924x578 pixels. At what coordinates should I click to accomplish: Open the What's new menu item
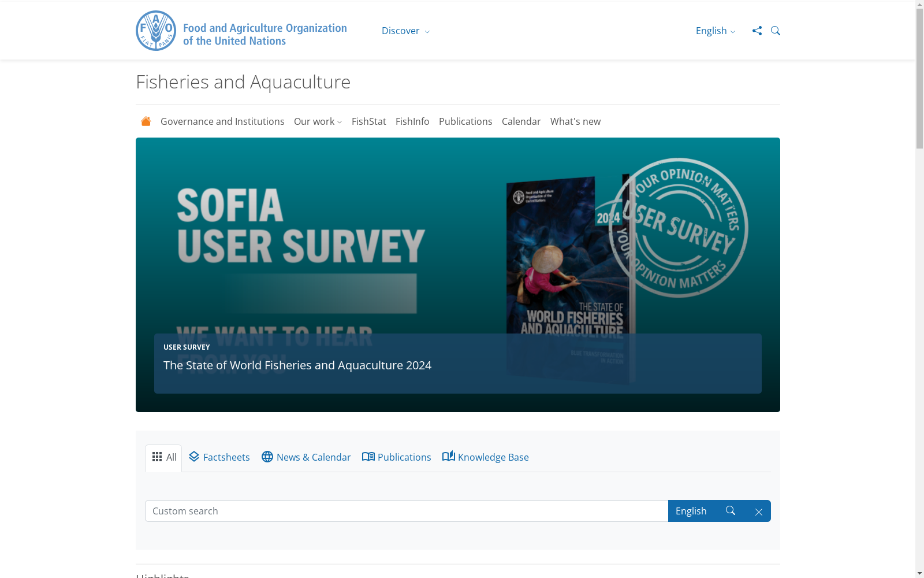click(x=575, y=121)
